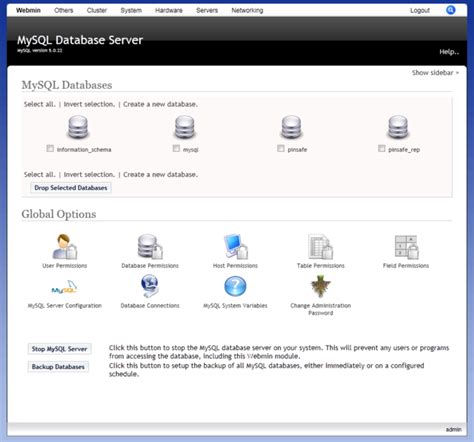This screenshot has width=474, height=442.
Task: Open the Others menu
Action: click(64, 10)
